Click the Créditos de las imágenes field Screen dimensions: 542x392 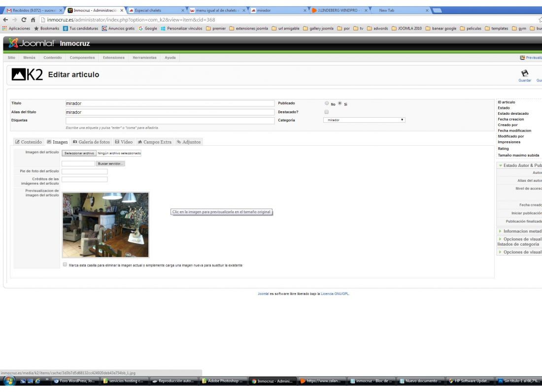85,179
